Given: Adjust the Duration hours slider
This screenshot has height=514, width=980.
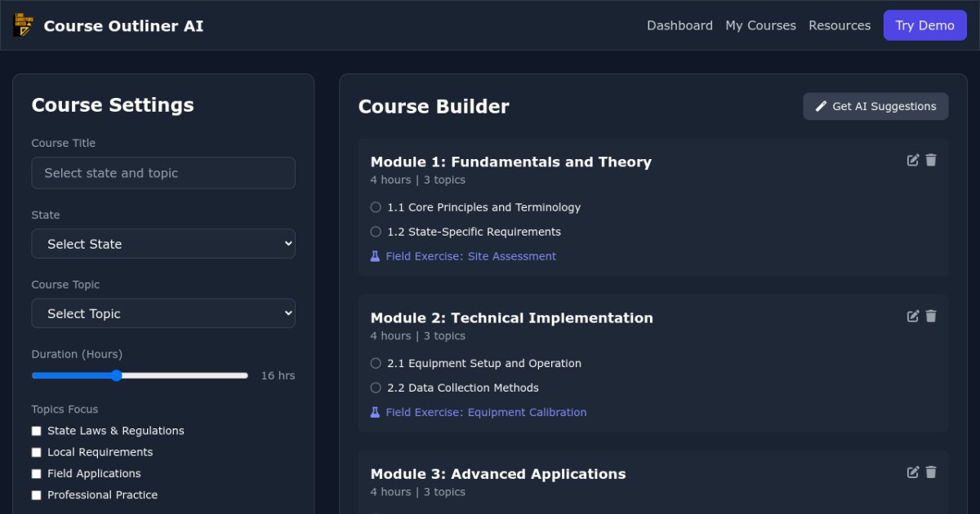Looking at the screenshot, I should tap(116, 375).
